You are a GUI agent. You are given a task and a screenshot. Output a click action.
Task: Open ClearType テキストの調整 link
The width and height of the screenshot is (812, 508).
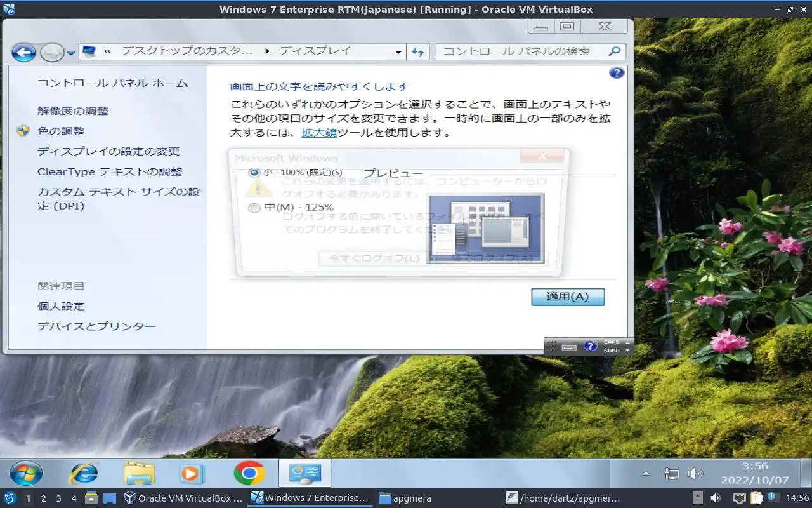pos(110,172)
